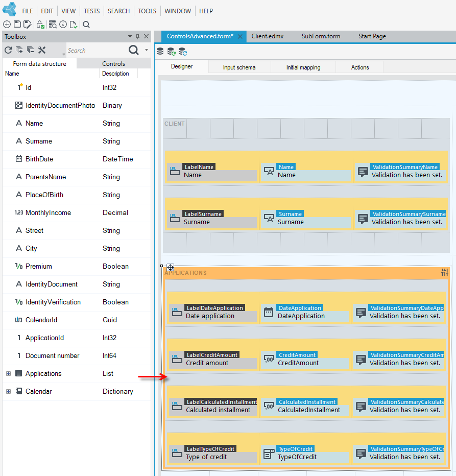Image resolution: width=456 pixels, height=476 pixels.
Task: Click the plain database stack icon
Action: (x=160, y=51)
